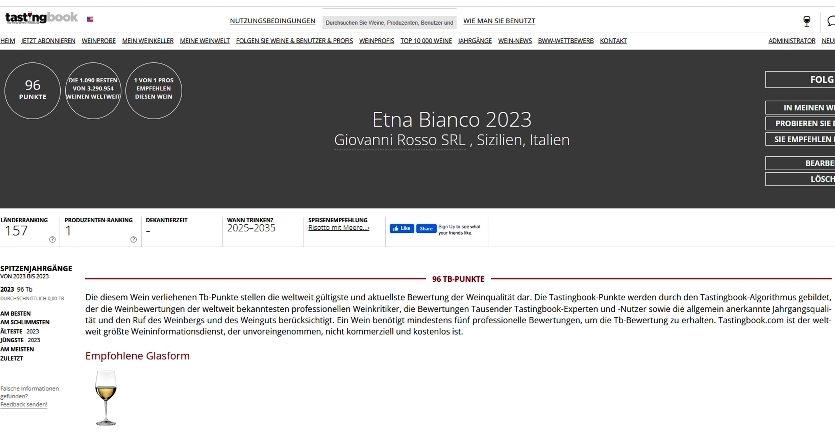Type in the wine search field

[389, 21]
